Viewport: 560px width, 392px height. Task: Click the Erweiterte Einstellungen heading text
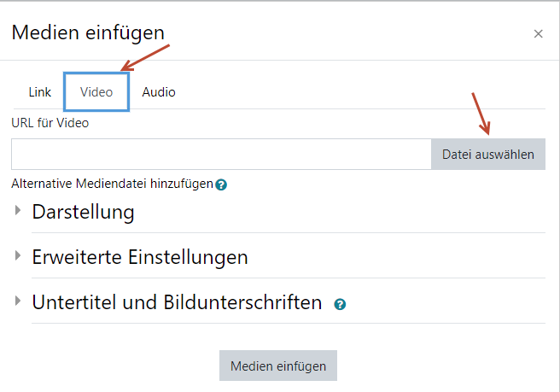(x=140, y=257)
